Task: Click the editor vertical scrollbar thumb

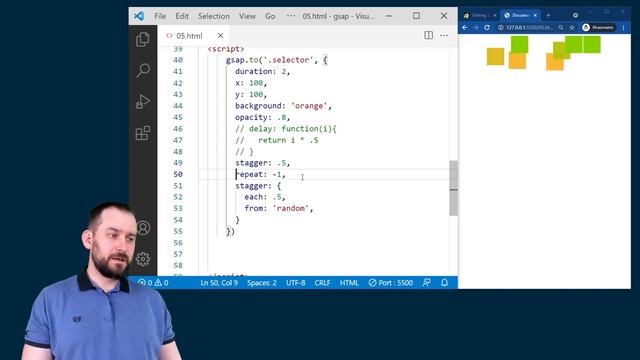Action: coord(453,188)
